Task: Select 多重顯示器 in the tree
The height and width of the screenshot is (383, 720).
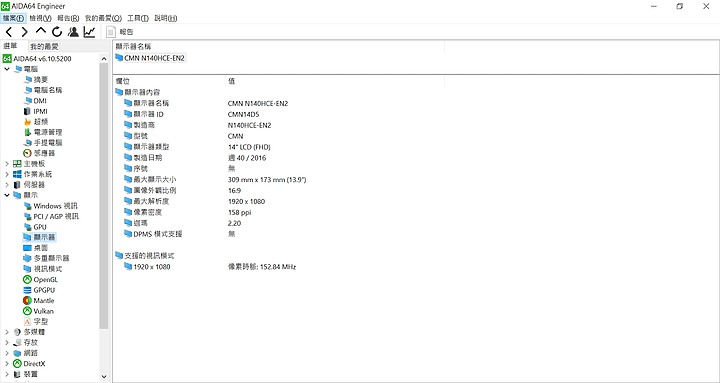Action: [46, 259]
